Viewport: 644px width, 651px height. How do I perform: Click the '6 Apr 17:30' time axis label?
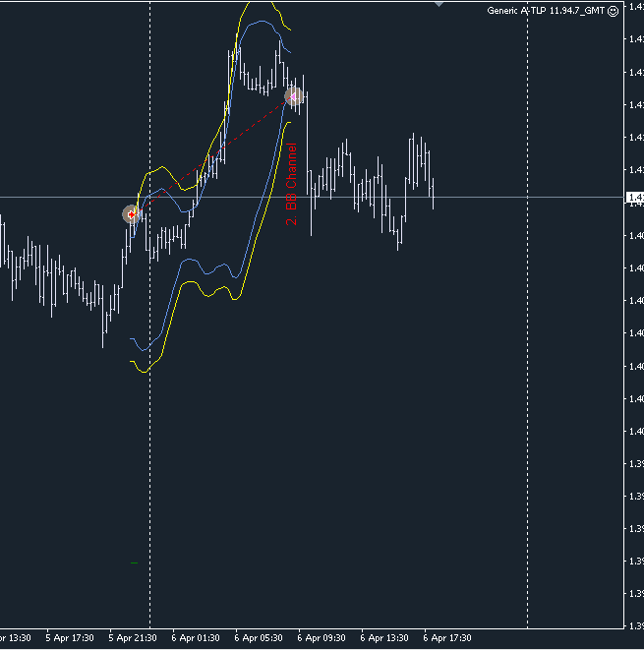point(447,637)
